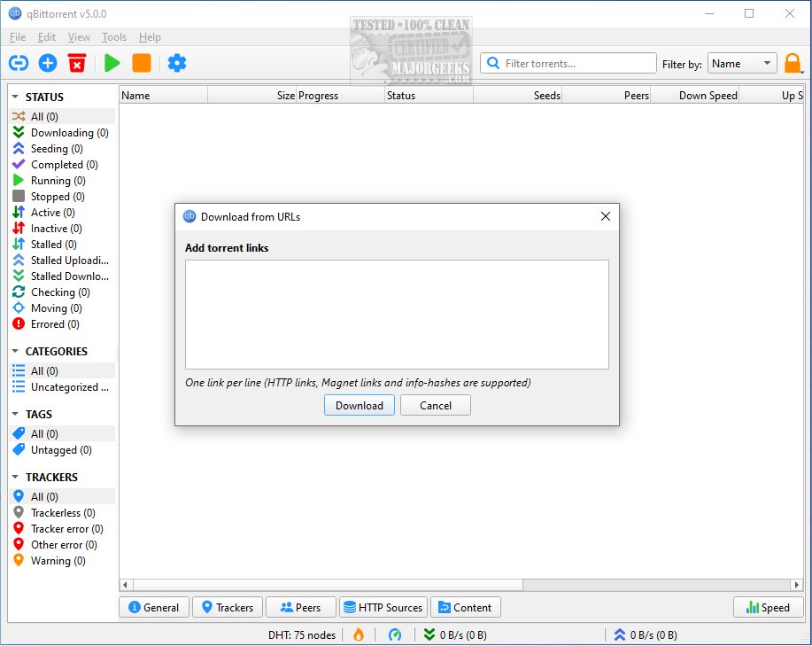Click the Add torrent links text area
This screenshot has height=646, width=812.
tap(398, 315)
